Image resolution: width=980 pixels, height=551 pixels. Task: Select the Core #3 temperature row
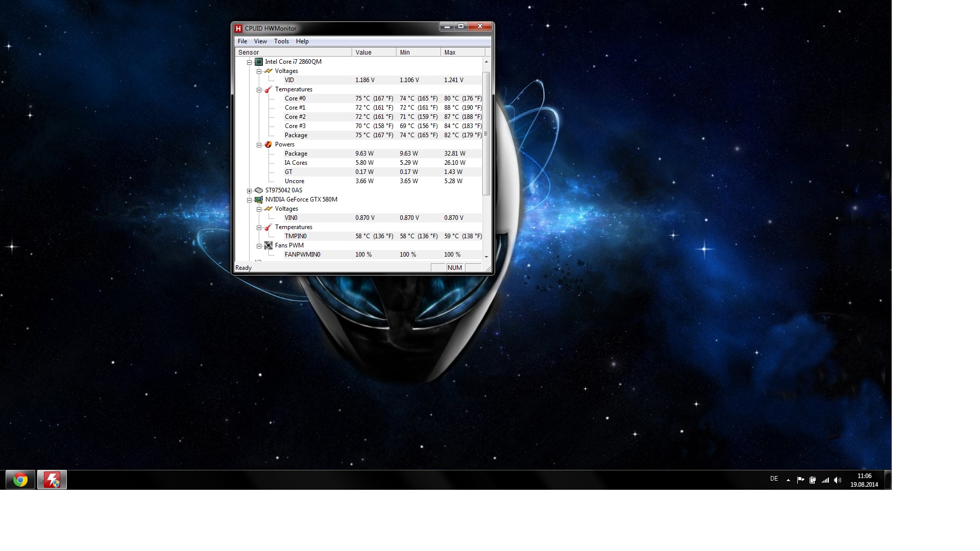[x=383, y=126]
